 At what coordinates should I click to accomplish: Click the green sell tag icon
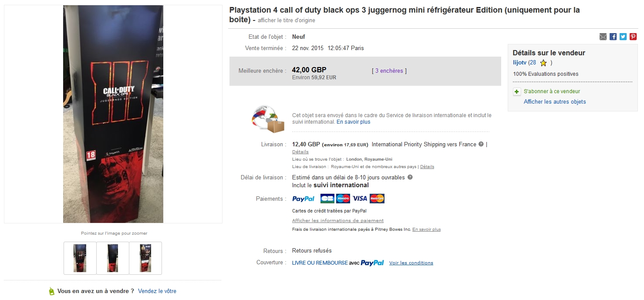[52, 291]
